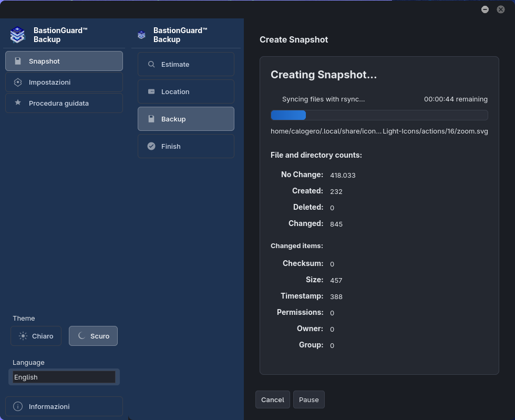Click the Group value 0
Screen dimensions: 515x420
coord(332,345)
